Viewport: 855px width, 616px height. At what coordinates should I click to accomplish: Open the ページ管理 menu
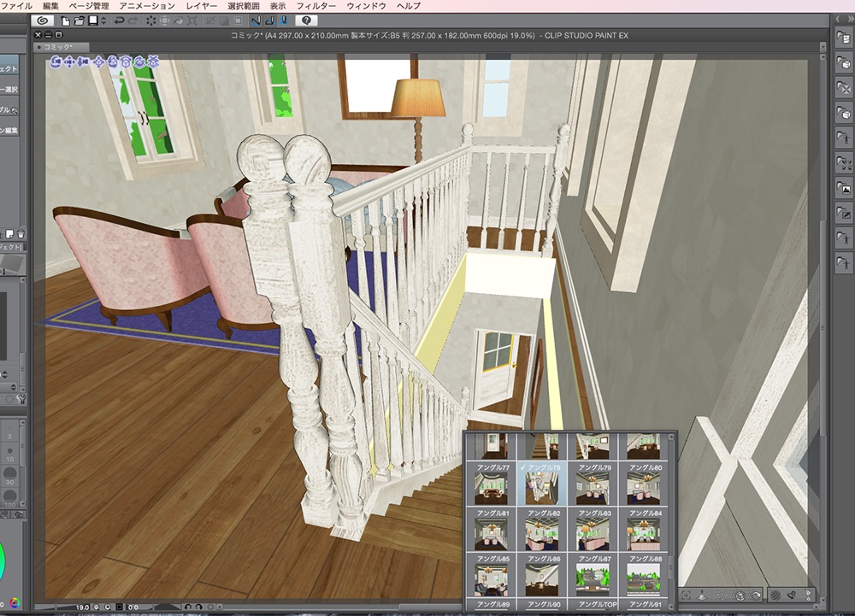(89, 6)
